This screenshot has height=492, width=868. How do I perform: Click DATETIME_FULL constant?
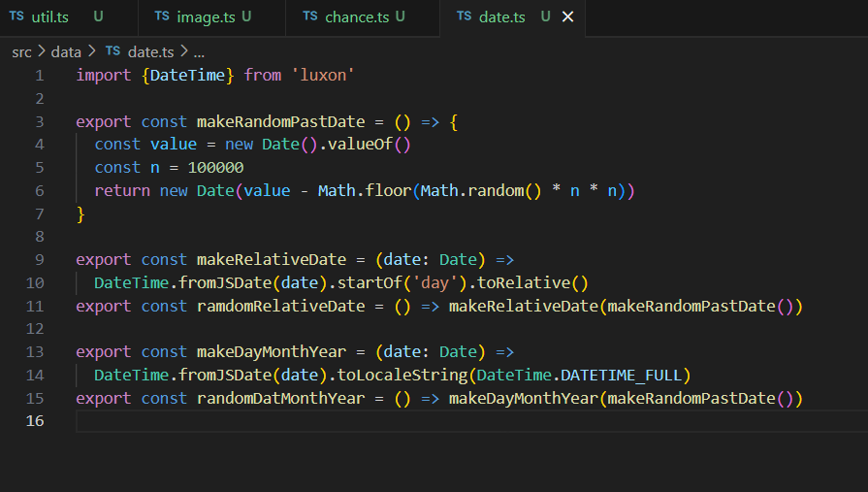pyautogui.click(x=621, y=376)
